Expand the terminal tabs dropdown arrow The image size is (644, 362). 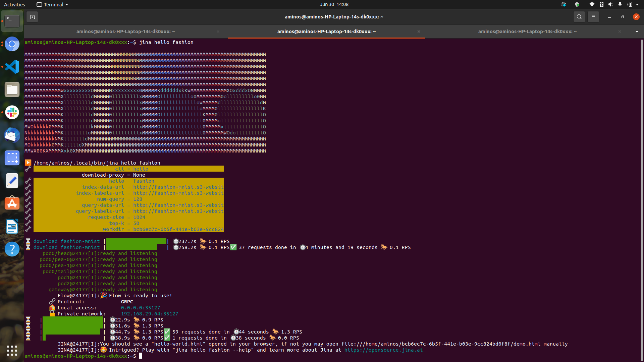click(637, 32)
